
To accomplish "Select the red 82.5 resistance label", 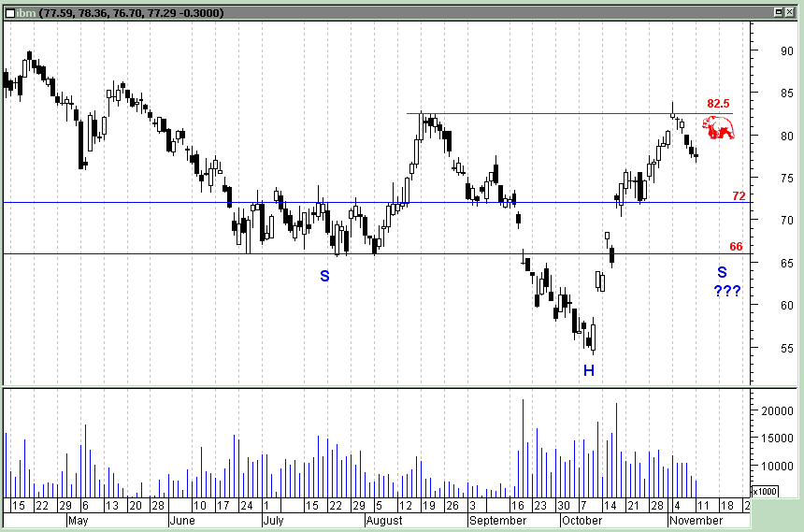I will point(718,104).
